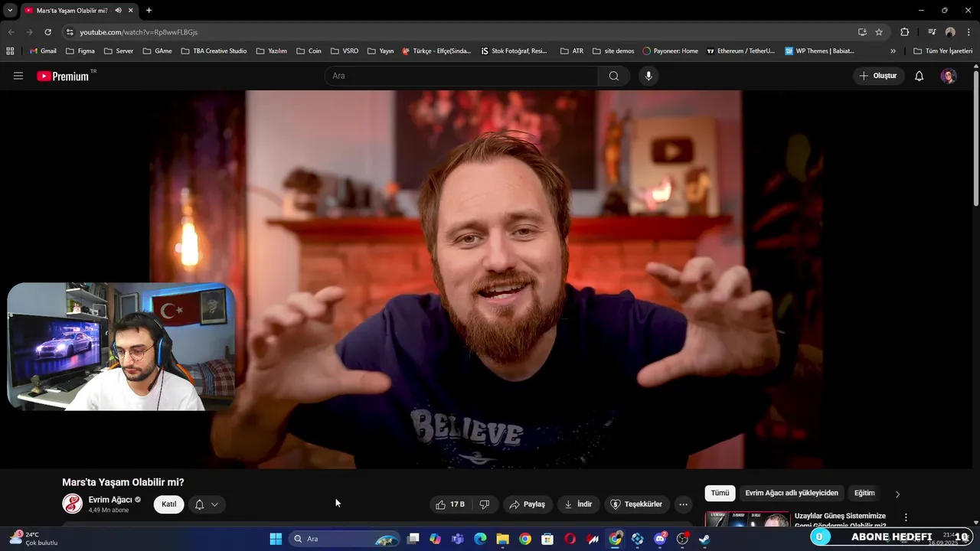Click the Paylaş share button
This screenshot has height=551, width=980.
(x=528, y=504)
